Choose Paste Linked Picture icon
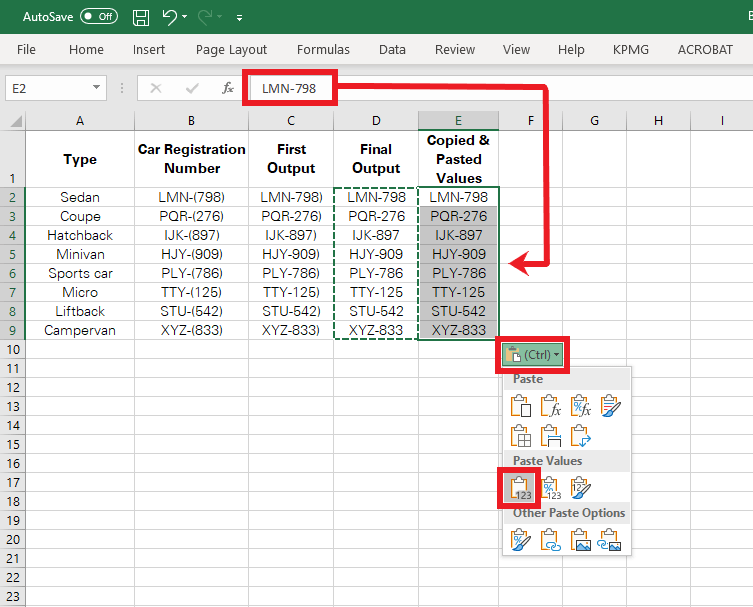The width and height of the screenshot is (753, 607). (x=609, y=540)
